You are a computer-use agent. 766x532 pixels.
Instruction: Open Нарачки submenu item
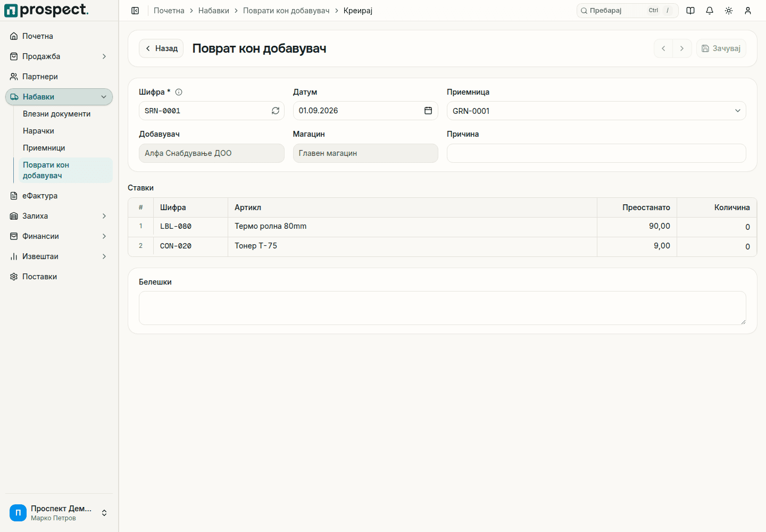pyautogui.click(x=65, y=131)
